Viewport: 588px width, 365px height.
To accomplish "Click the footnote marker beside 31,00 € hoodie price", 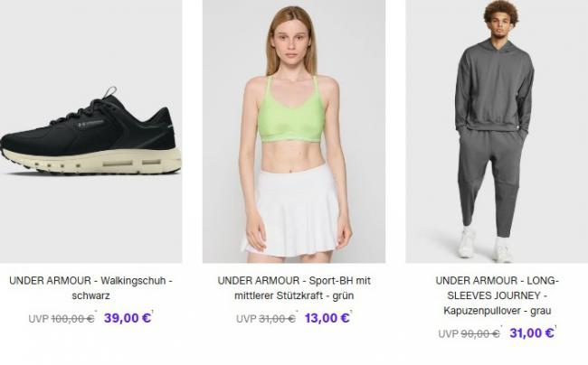I will (555, 327).
